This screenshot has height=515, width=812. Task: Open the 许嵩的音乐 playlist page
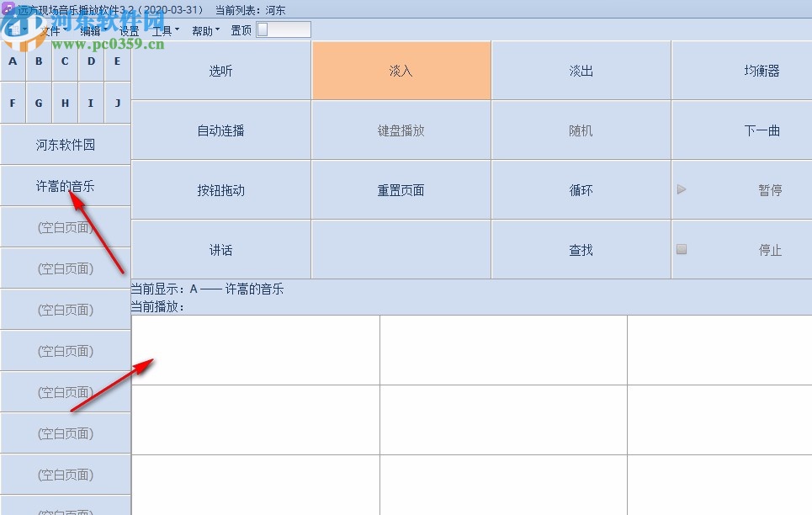tap(65, 185)
